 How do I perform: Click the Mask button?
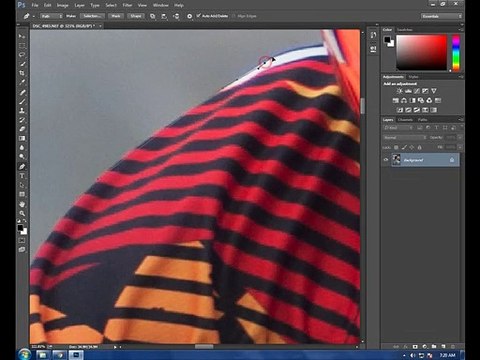[x=116, y=16]
